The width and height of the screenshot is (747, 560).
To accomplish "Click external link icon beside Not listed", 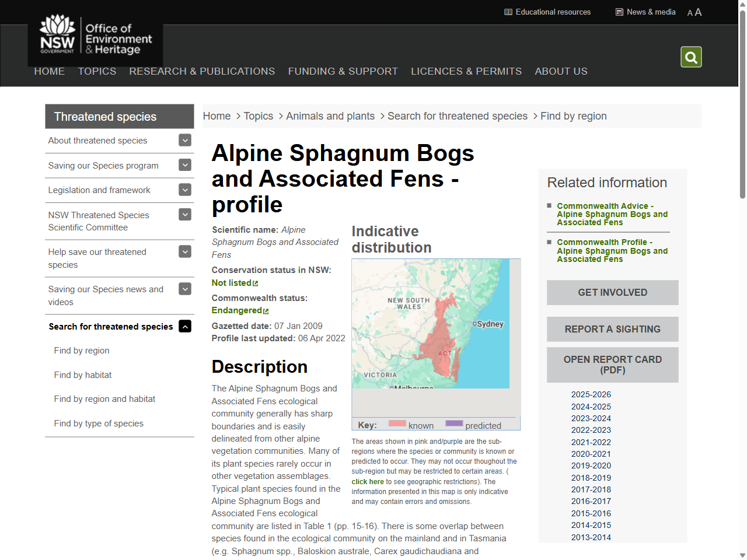I will [x=255, y=283].
